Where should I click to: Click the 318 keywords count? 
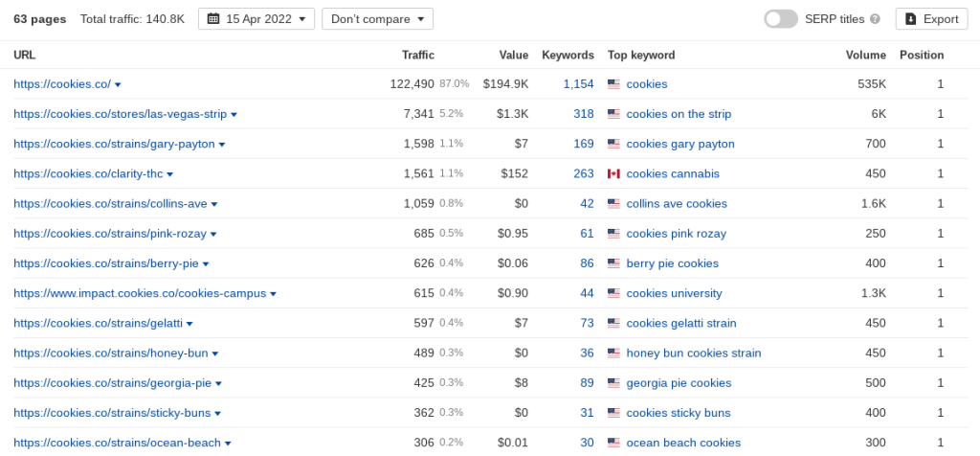pyautogui.click(x=584, y=114)
